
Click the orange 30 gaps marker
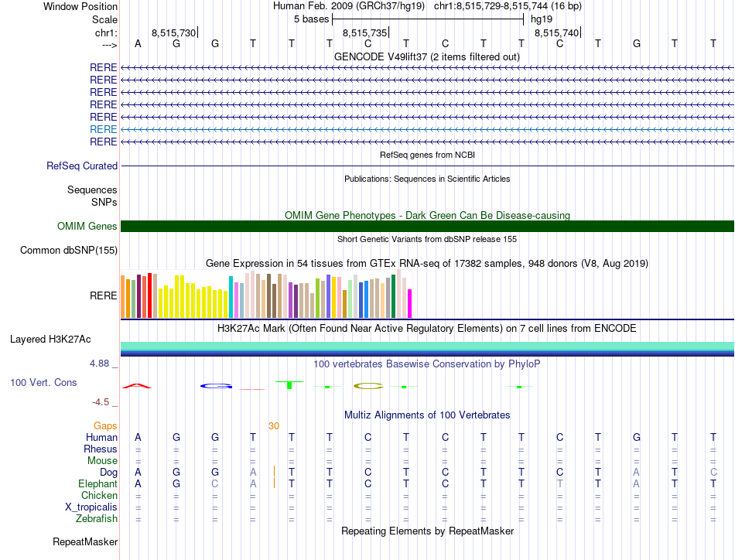[x=274, y=426]
